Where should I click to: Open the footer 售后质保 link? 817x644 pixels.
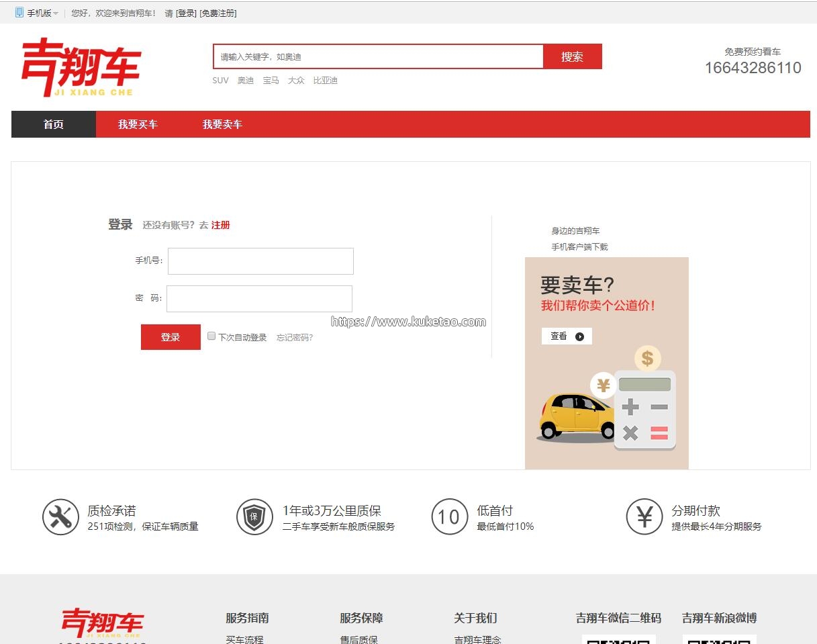[x=358, y=639]
